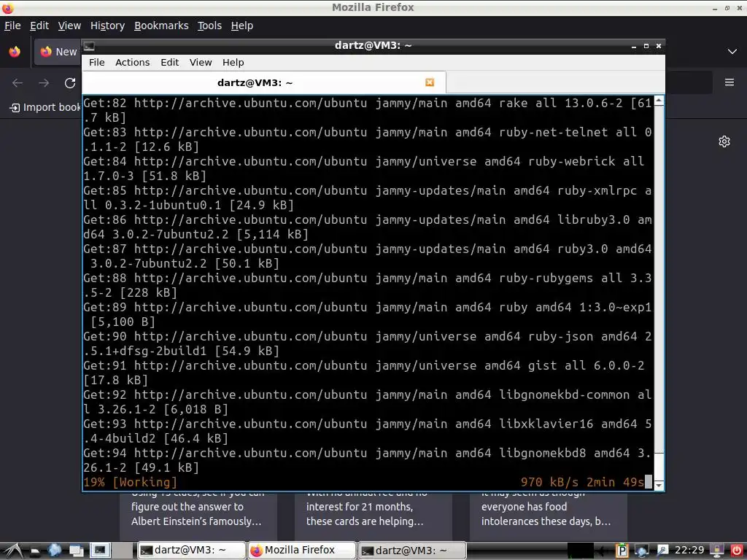Select the Firefox New Tab tab

coord(58,52)
